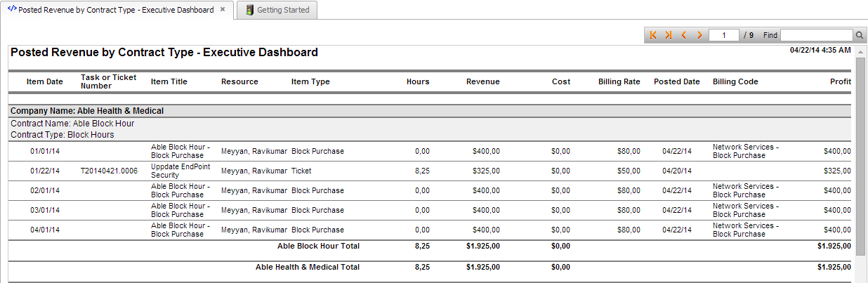The width and height of the screenshot is (868, 283).
Task: Go to the first report page
Action: [653, 35]
